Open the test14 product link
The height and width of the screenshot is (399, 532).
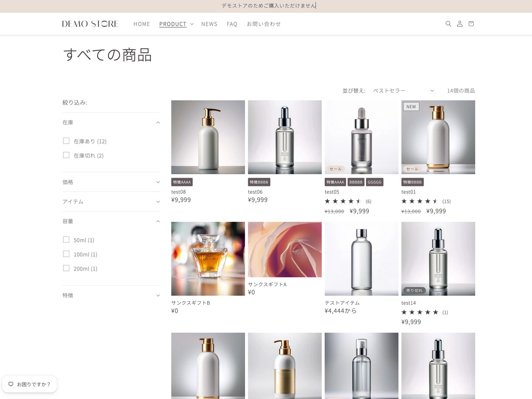[409, 303]
